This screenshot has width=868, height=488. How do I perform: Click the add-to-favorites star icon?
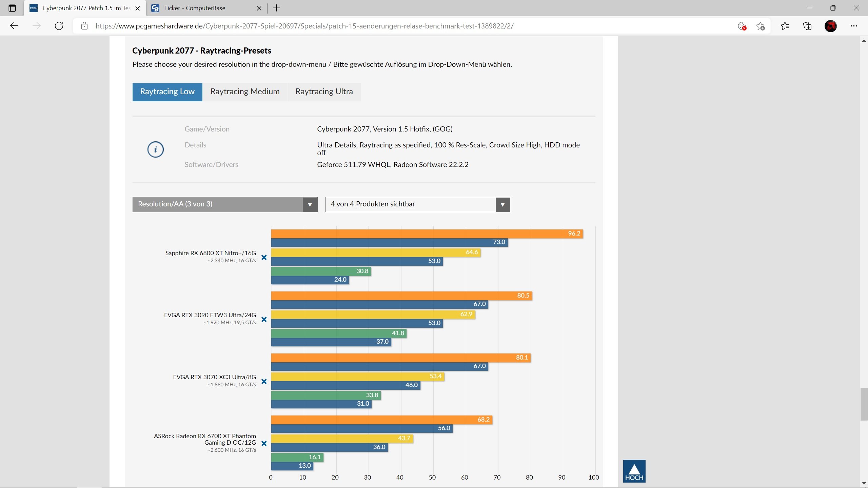pyautogui.click(x=760, y=26)
